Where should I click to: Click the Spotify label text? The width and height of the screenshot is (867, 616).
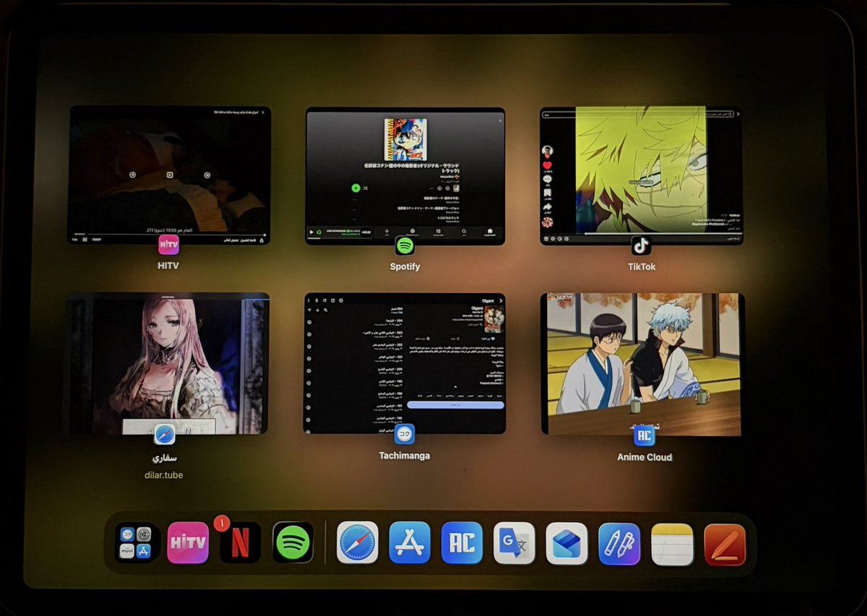[x=405, y=266]
